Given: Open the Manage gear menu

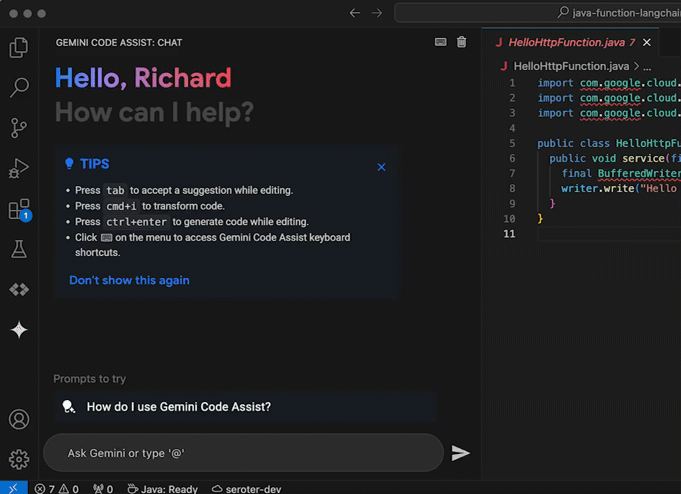Looking at the screenshot, I should tap(19, 459).
